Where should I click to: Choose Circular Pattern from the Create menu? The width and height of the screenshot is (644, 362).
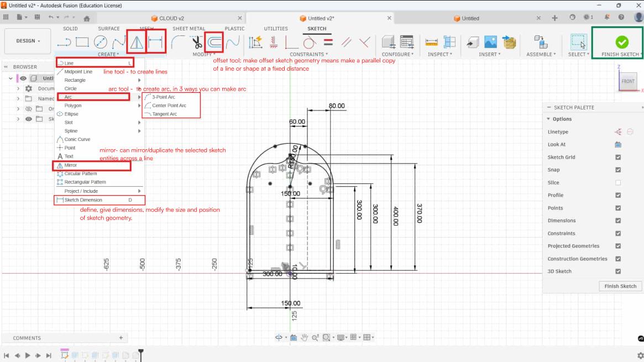(x=81, y=174)
